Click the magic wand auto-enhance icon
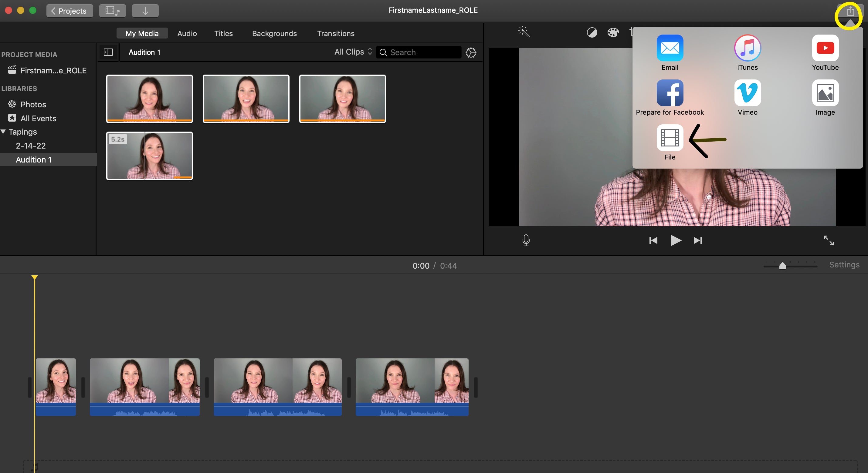Image resolution: width=868 pixels, height=473 pixels. point(524,32)
